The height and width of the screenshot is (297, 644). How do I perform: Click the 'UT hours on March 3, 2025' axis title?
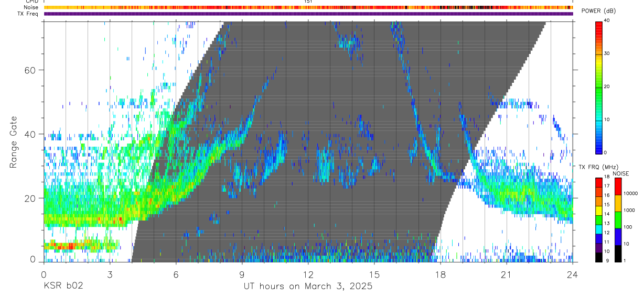click(308, 287)
